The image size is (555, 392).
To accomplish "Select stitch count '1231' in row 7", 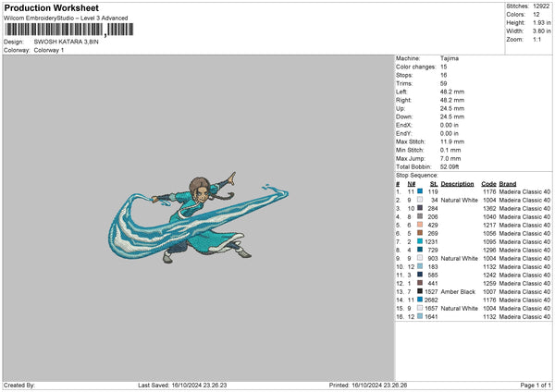I will [431, 241].
